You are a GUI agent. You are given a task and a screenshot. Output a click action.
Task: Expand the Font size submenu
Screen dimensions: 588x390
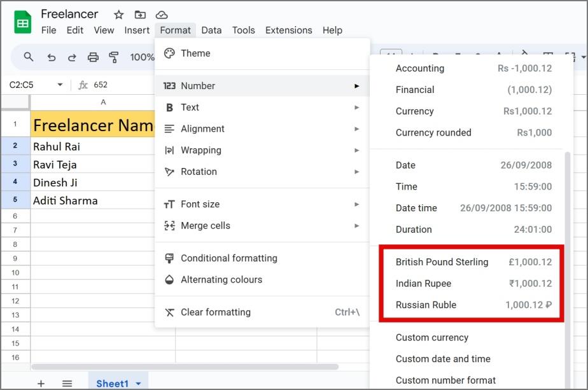(262, 204)
